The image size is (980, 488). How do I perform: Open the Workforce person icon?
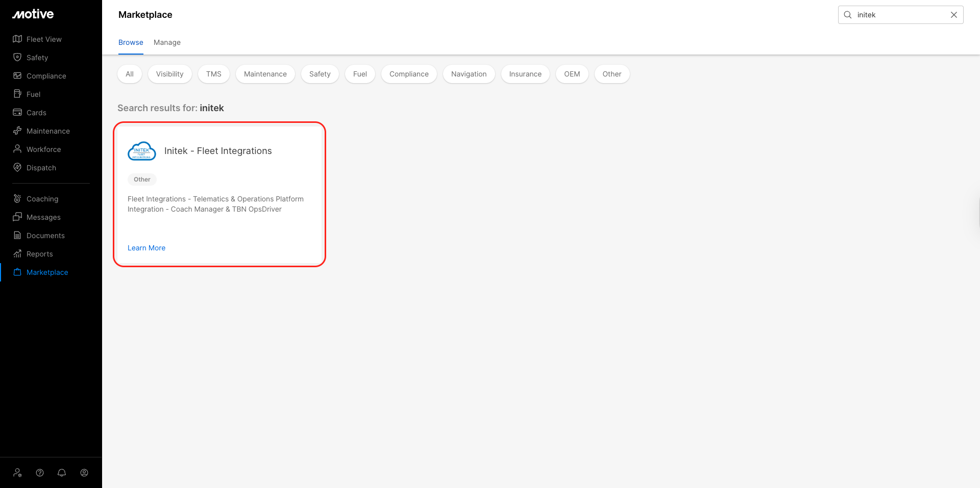pos(17,149)
